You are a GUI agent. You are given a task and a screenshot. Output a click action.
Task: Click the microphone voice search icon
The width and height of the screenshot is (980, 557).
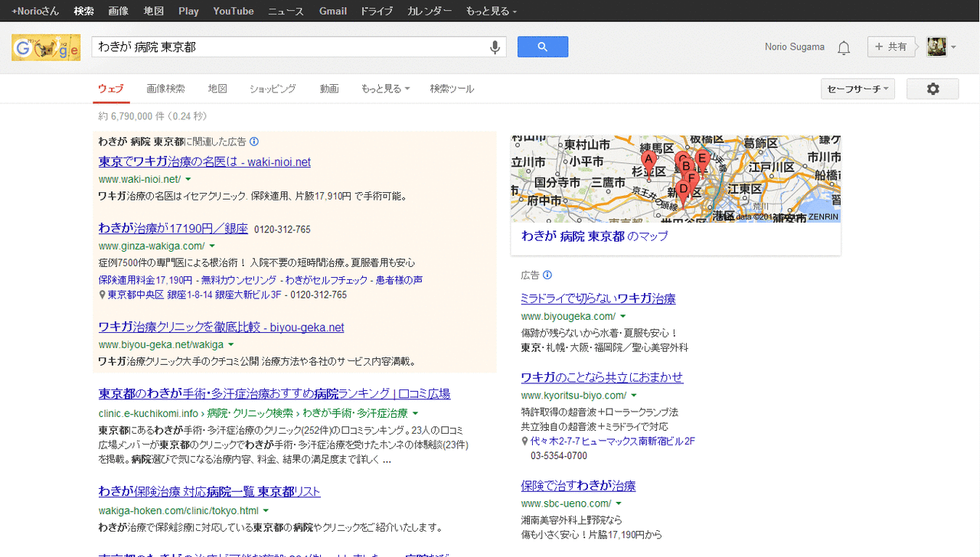tap(495, 47)
